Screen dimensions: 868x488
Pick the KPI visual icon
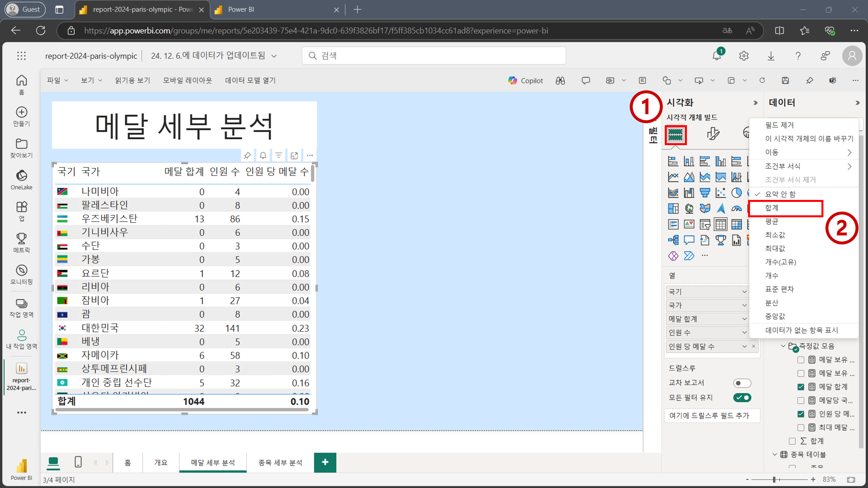coord(689,224)
